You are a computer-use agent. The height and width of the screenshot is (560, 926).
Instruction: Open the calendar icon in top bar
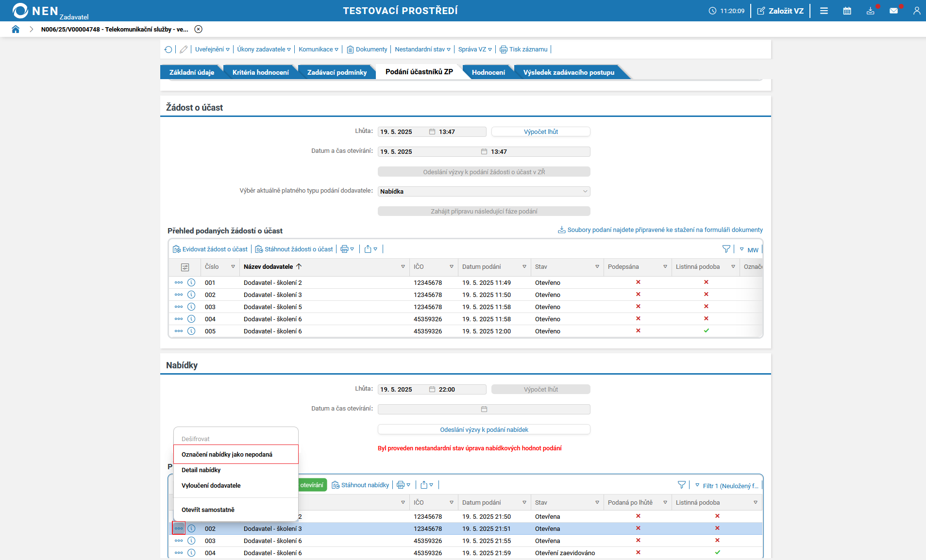coord(847,11)
